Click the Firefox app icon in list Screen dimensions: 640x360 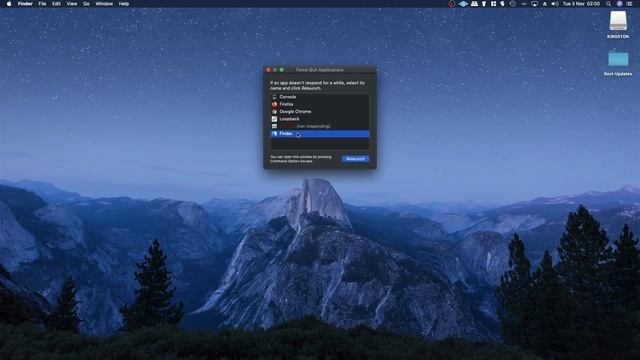(x=274, y=104)
